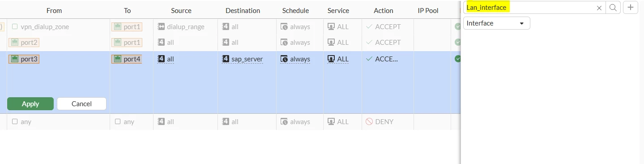Toggle the vpn_dialup_zone checkbox
This screenshot has width=644, height=164.
(15, 26)
